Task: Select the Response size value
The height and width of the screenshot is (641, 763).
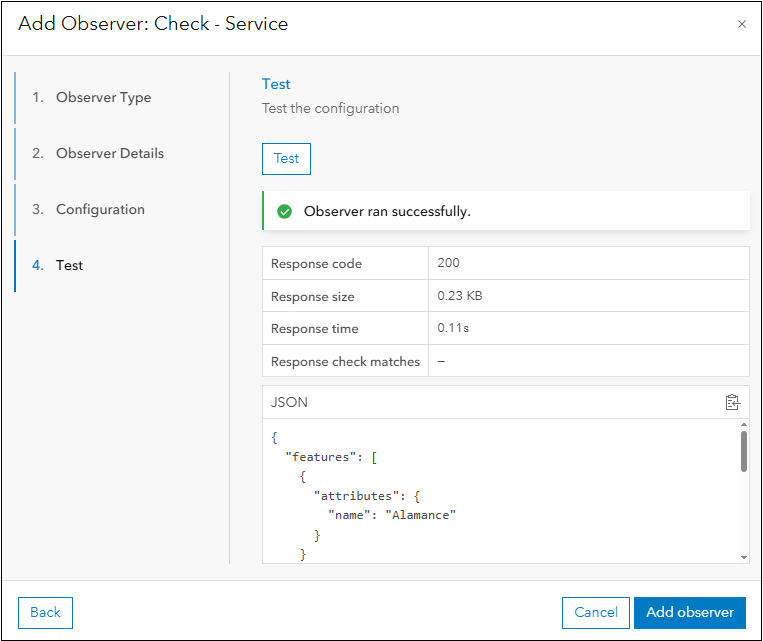Action: [x=460, y=296]
